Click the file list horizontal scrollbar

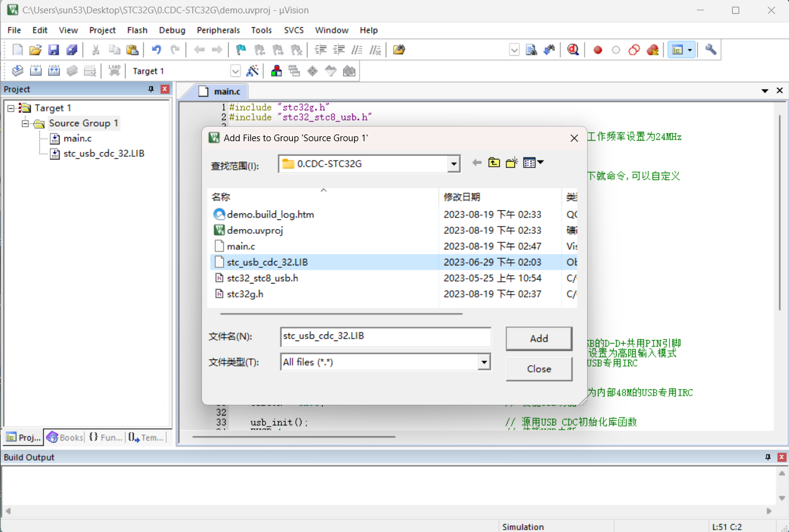pos(341,314)
